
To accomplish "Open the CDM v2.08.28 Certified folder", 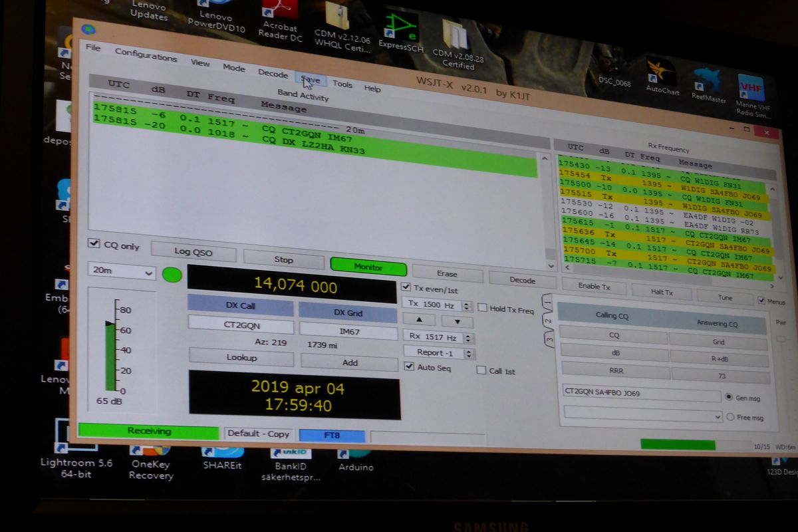I will (x=458, y=44).
